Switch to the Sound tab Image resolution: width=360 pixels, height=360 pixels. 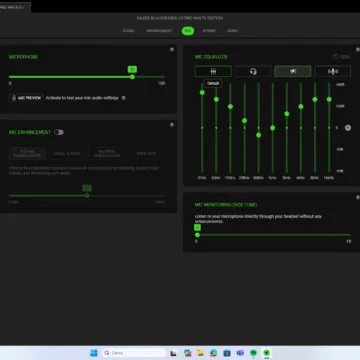(x=129, y=31)
